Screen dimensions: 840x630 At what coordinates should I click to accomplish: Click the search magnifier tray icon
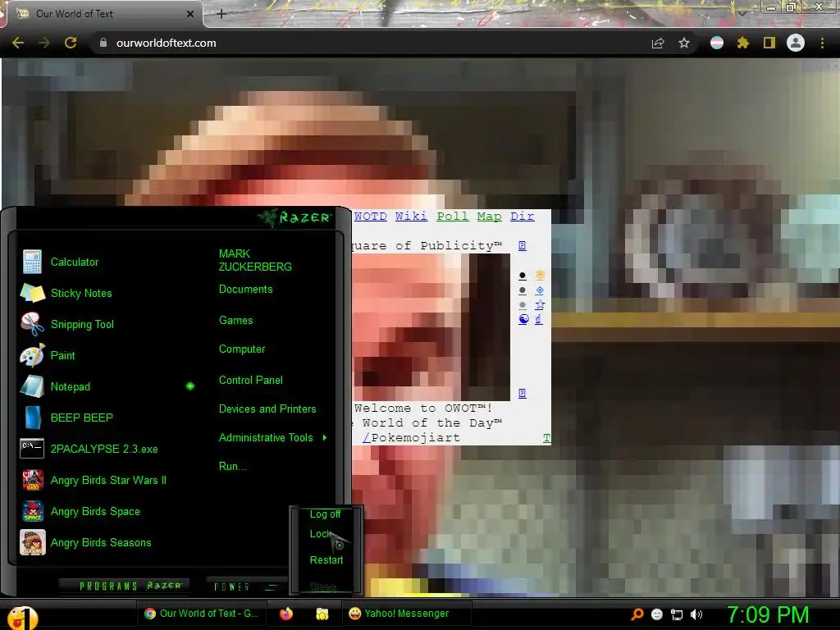point(637,614)
